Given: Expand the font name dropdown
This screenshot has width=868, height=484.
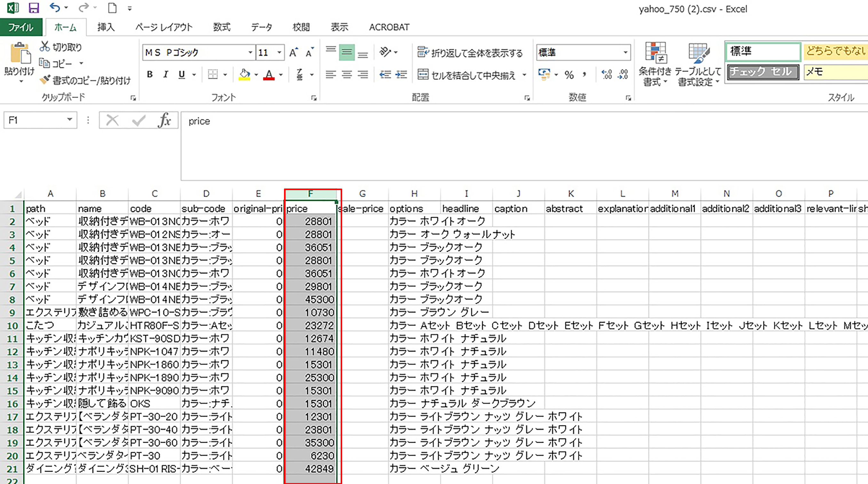Looking at the screenshot, I should coord(250,52).
